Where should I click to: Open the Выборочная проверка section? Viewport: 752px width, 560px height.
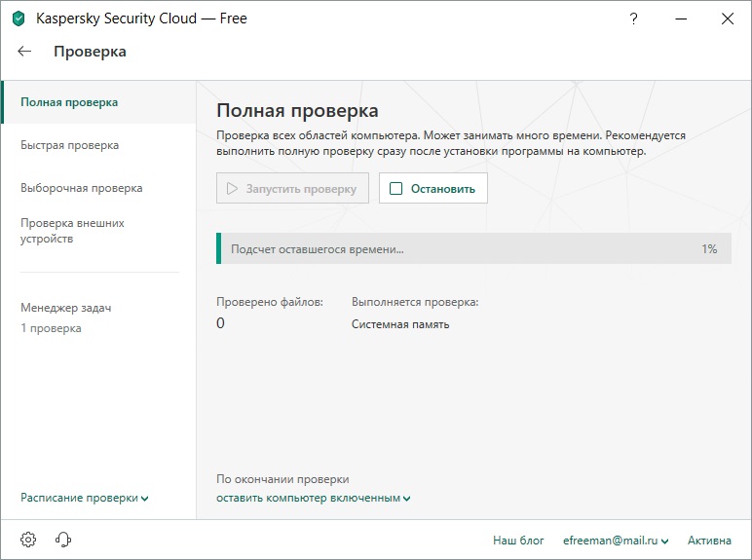click(81, 188)
